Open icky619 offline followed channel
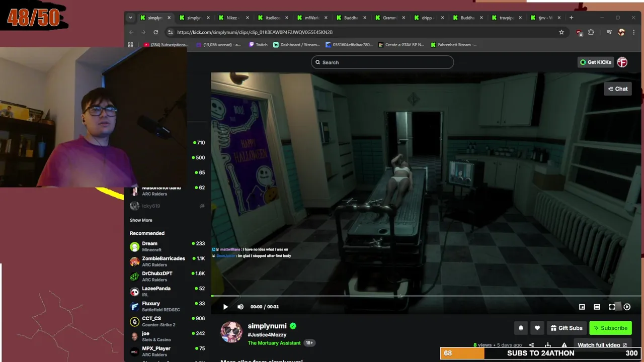 (167, 206)
